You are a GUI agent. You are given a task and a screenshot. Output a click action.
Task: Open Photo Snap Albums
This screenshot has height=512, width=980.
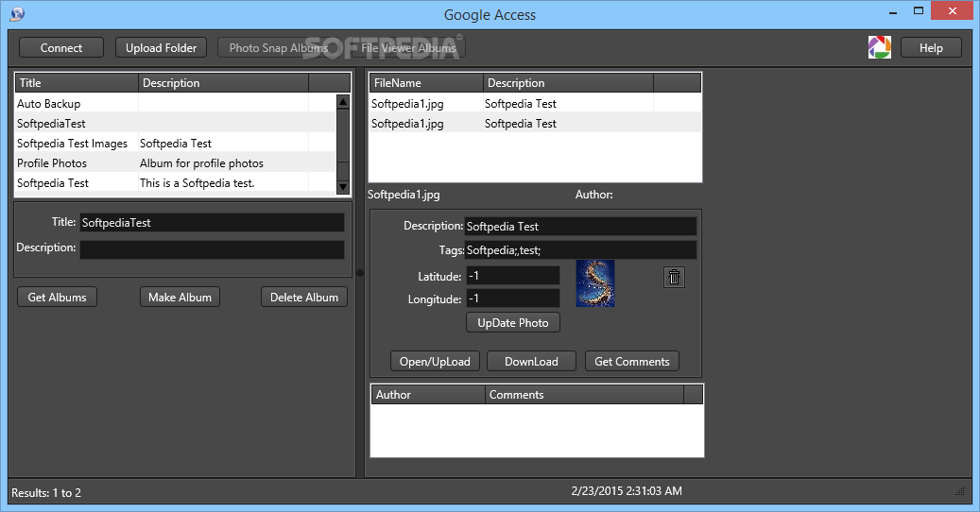pyautogui.click(x=278, y=48)
